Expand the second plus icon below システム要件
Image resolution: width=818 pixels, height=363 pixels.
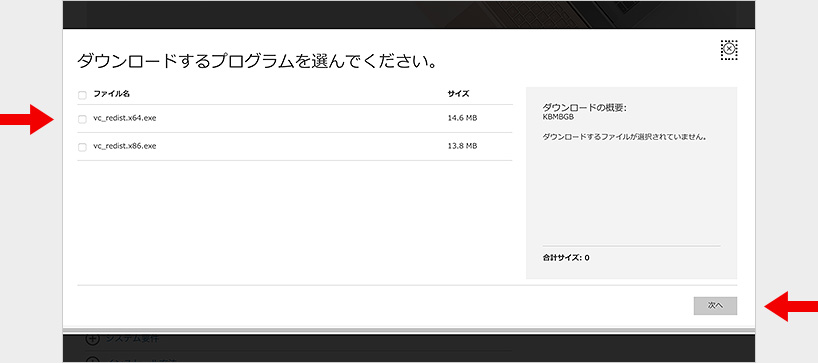click(92, 359)
